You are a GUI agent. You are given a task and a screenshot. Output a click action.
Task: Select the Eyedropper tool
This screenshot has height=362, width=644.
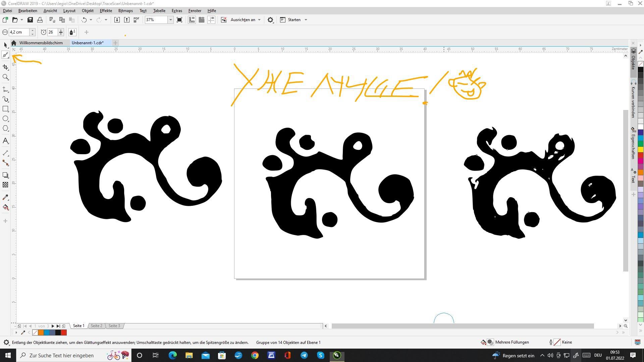click(x=5, y=197)
